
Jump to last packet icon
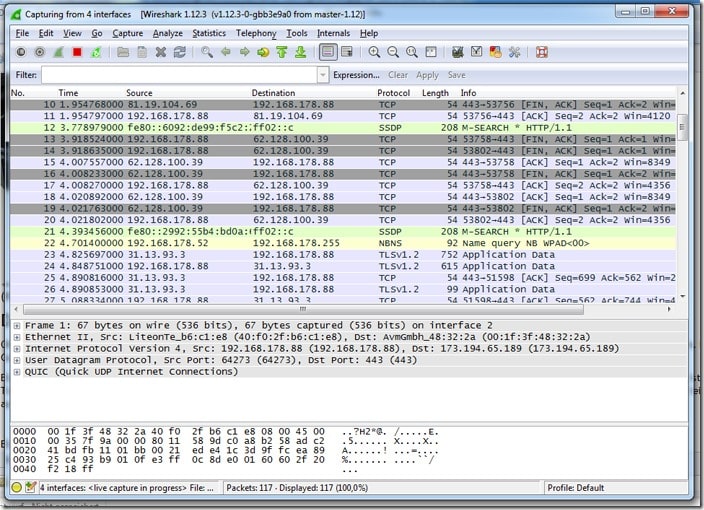click(x=301, y=52)
